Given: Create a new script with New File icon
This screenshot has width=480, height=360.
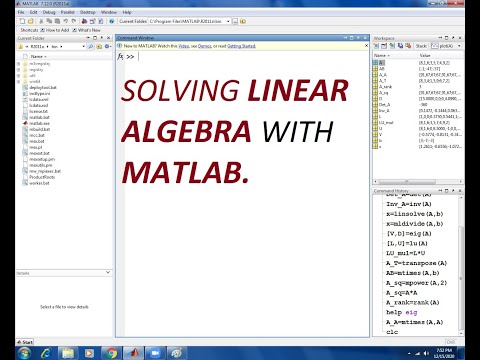Looking at the screenshot, I should (x=22, y=21).
